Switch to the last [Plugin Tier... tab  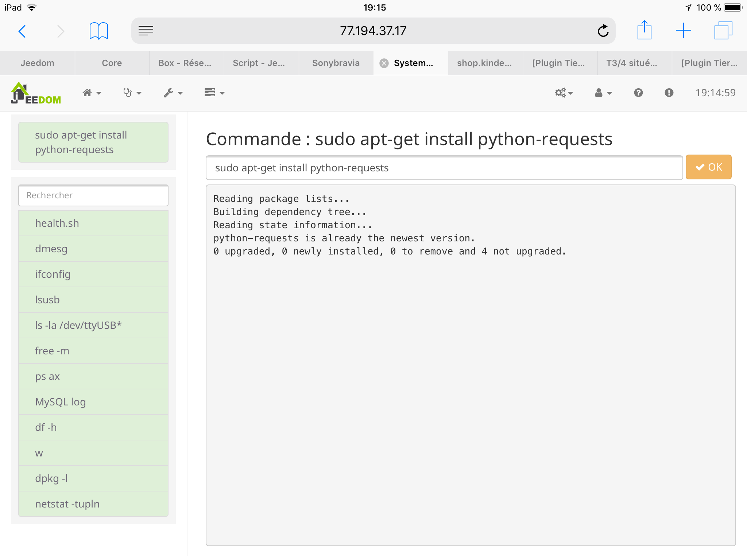click(x=709, y=63)
